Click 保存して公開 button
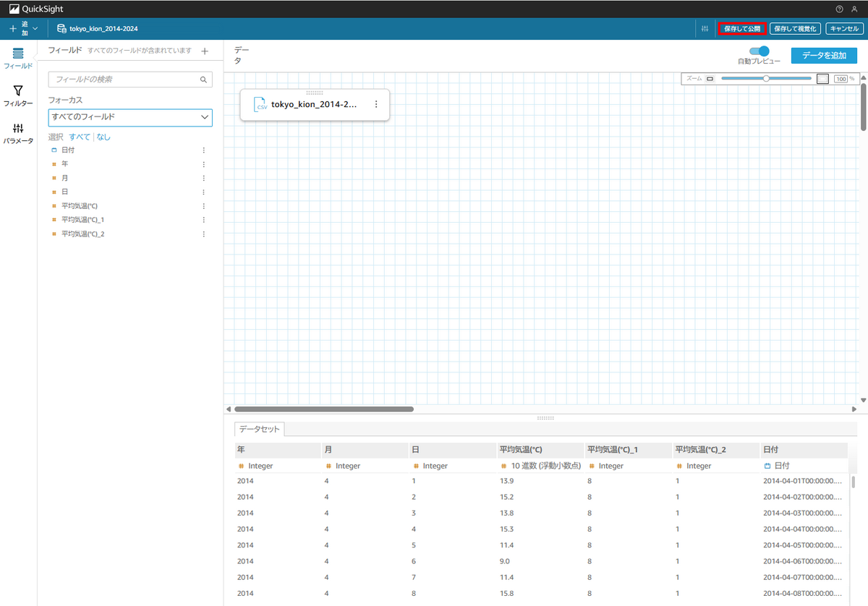This screenshot has height=606, width=868. [x=742, y=28]
